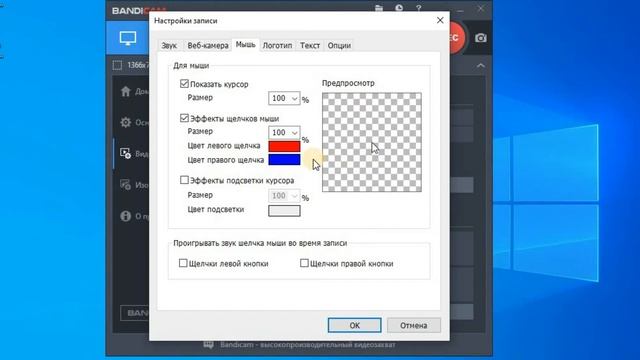640x360 pixels.
Task: Enable Щелчки правой кнопки sound
Action: 304,263
